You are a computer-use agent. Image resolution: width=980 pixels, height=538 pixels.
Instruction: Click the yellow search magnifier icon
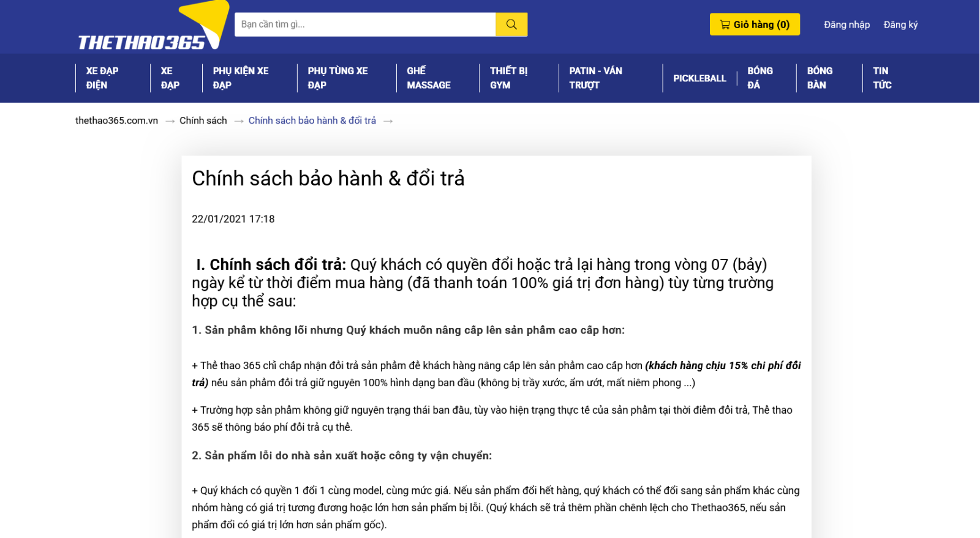point(511,24)
